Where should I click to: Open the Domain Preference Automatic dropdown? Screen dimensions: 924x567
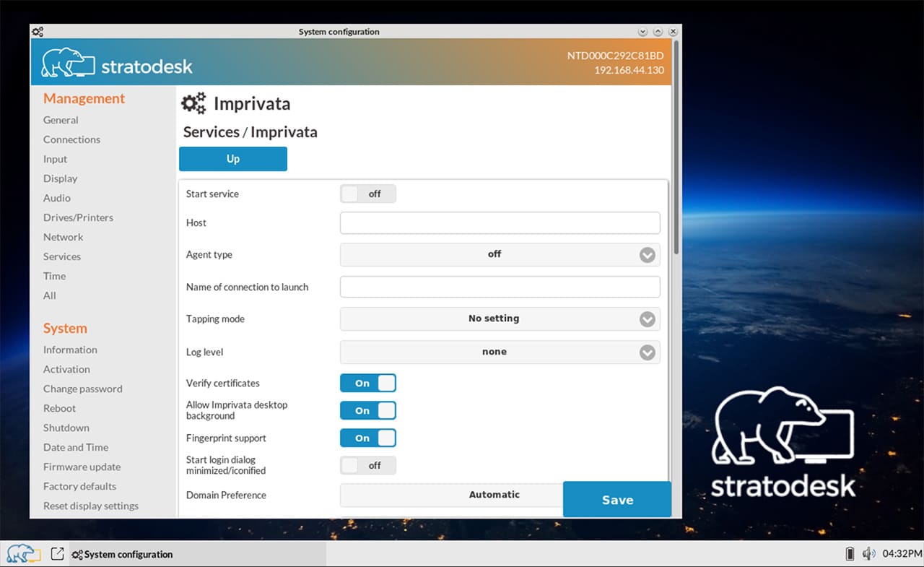click(451, 495)
